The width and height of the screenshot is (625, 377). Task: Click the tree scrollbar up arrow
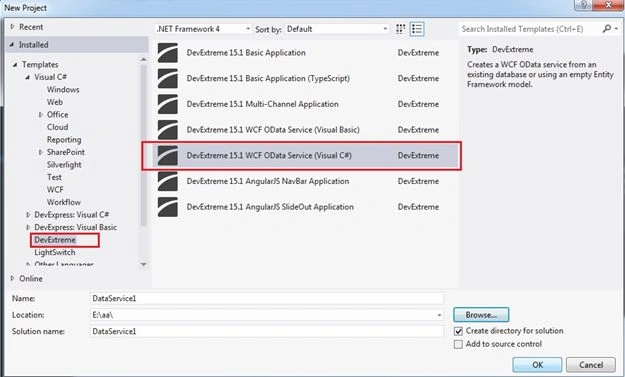[143, 59]
